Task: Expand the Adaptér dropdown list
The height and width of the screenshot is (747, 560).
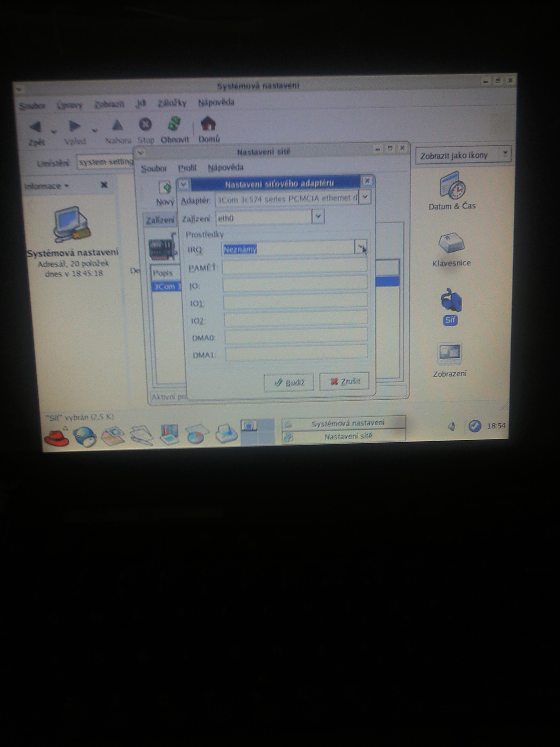Action: tap(365, 197)
